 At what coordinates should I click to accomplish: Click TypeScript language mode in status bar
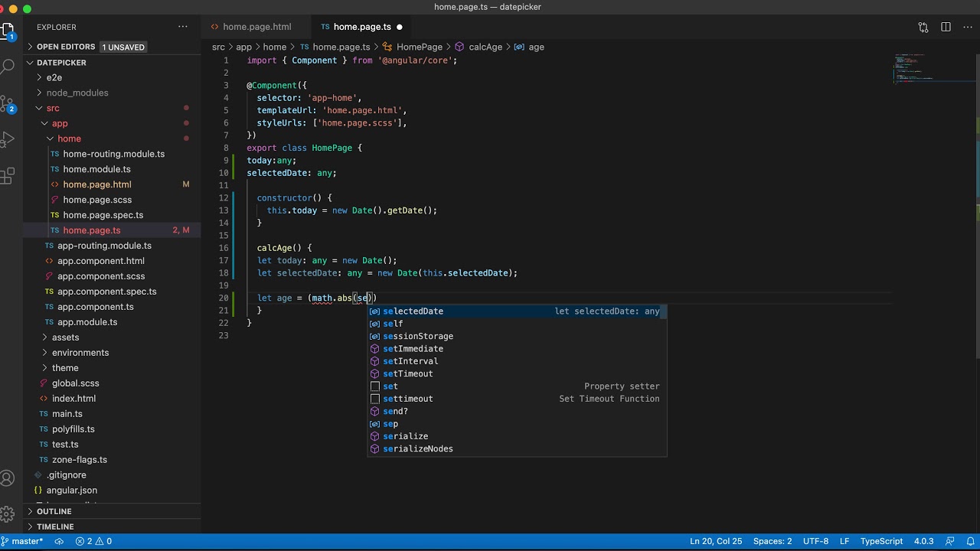tap(881, 541)
